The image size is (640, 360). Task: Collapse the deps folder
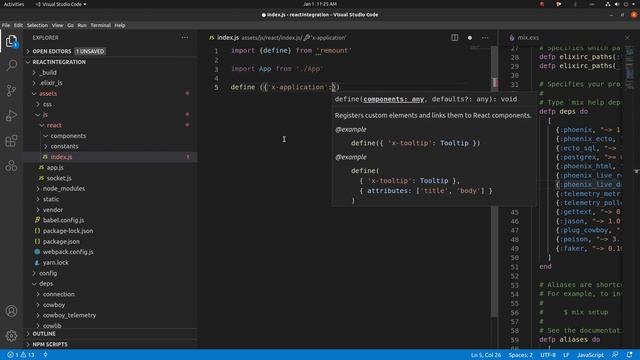click(x=46, y=284)
